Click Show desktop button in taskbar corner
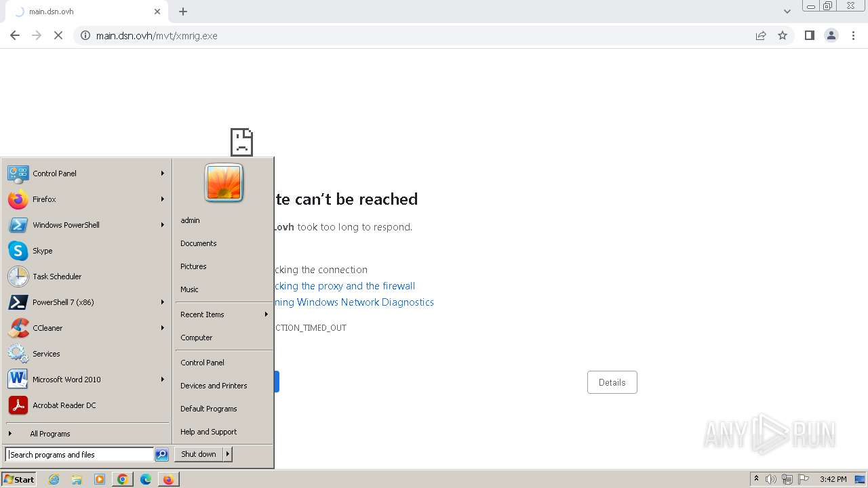The width and height of the screenshot is (868, 488). tap(860, 479)
